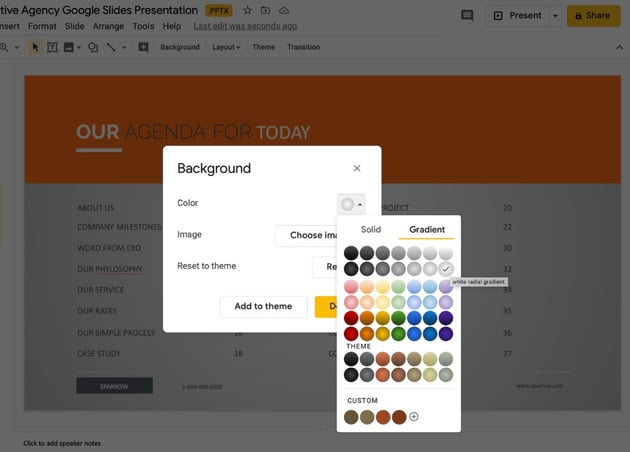Viewport: 630px width, 452px height.
Task: Click the Add to theme button
Action: point(263,306)
